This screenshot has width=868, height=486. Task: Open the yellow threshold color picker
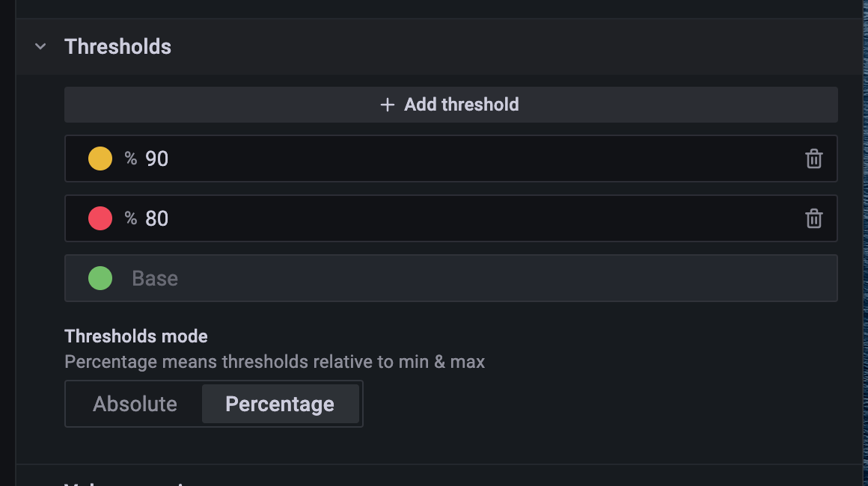tap(100, 159)
